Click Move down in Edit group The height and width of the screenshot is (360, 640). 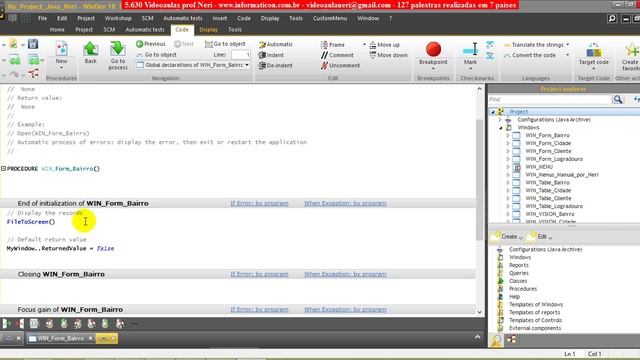[x=388, y=55]
